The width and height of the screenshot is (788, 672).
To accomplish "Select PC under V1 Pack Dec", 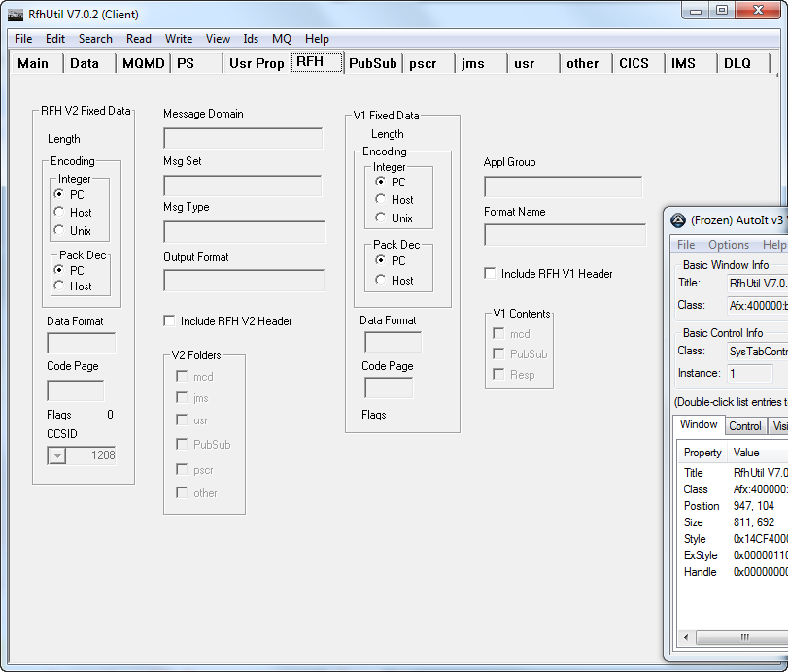I will coord(381,260).
